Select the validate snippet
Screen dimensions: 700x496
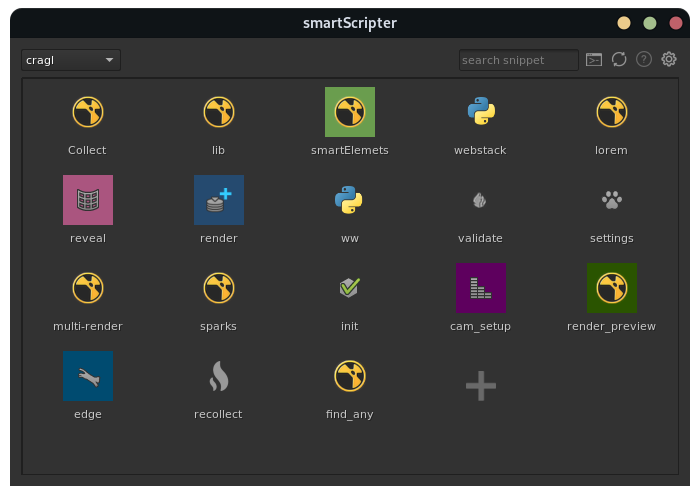pos(480,200)
